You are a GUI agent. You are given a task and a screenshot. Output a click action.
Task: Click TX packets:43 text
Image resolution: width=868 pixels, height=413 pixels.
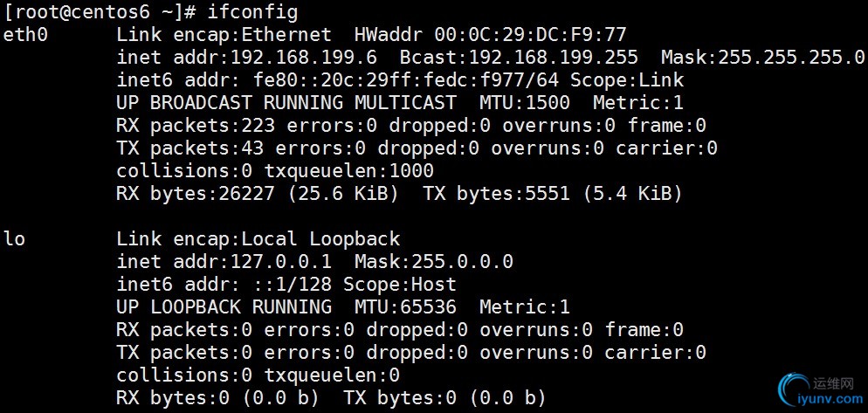point(189,148)
